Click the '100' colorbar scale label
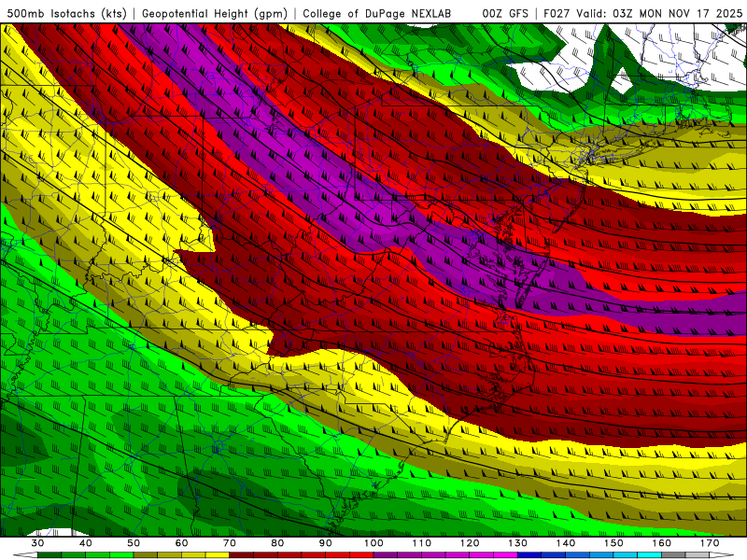 tap(374, 543)
